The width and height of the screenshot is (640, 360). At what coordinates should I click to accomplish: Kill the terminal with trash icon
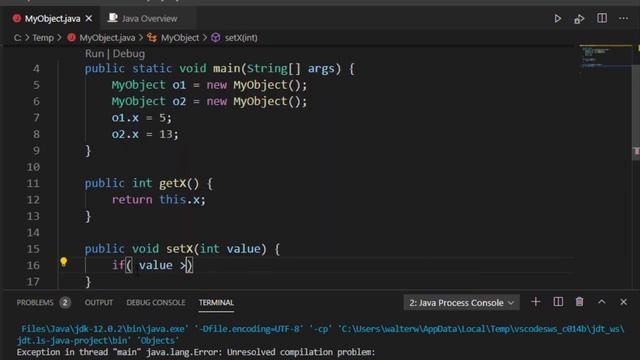pyautogui.click(x=579, y=302)
